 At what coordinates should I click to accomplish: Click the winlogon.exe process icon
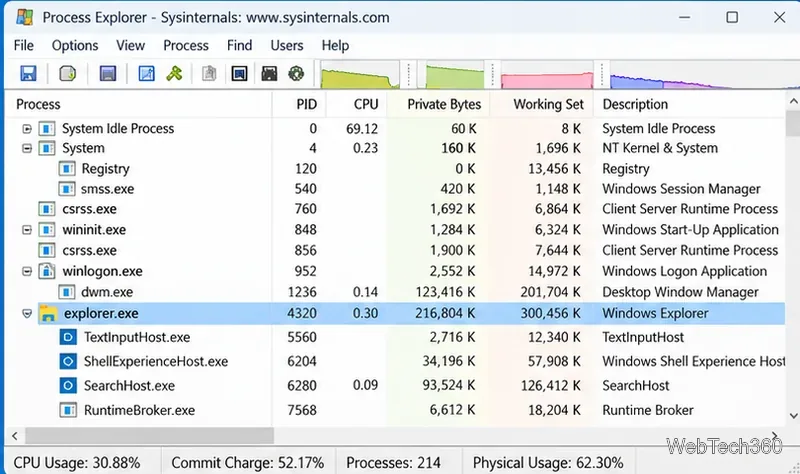point(46,271)
